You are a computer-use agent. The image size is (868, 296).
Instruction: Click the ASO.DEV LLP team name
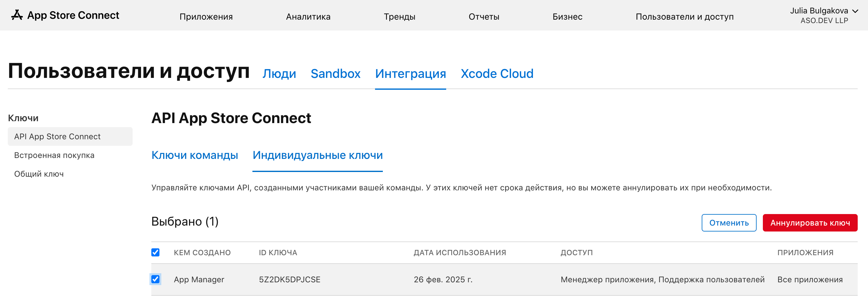(x=824, y=21)
